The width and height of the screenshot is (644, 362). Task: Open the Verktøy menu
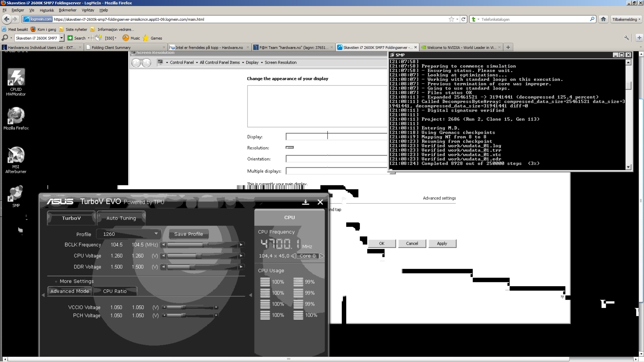88,10
